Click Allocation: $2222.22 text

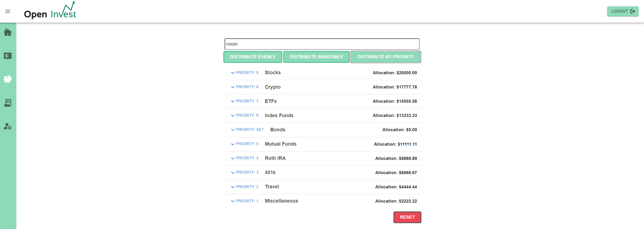(396, 201)
